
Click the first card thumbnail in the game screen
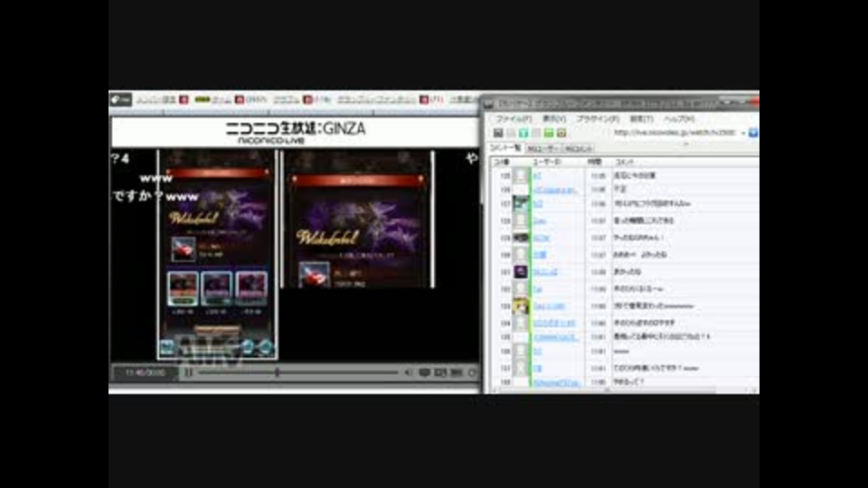[183, 288]
